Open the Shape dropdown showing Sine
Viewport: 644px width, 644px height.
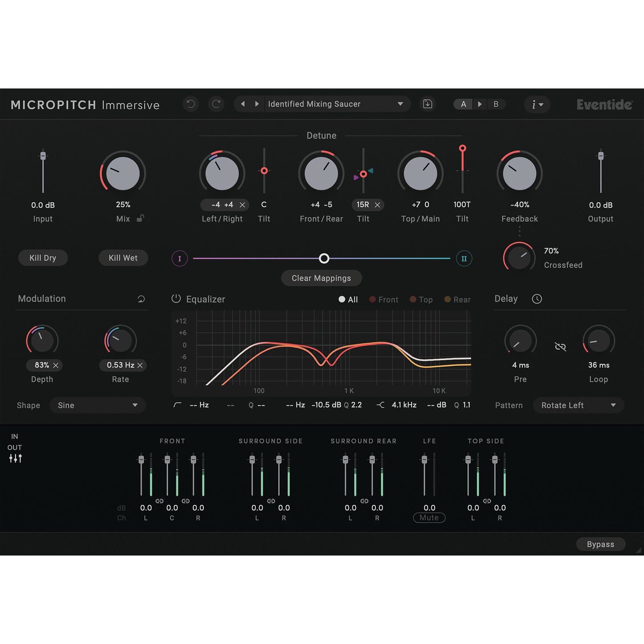click(98, 405)
